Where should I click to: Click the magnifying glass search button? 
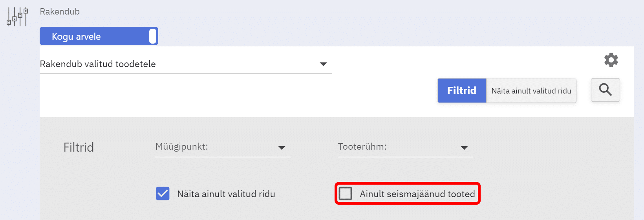605,90
